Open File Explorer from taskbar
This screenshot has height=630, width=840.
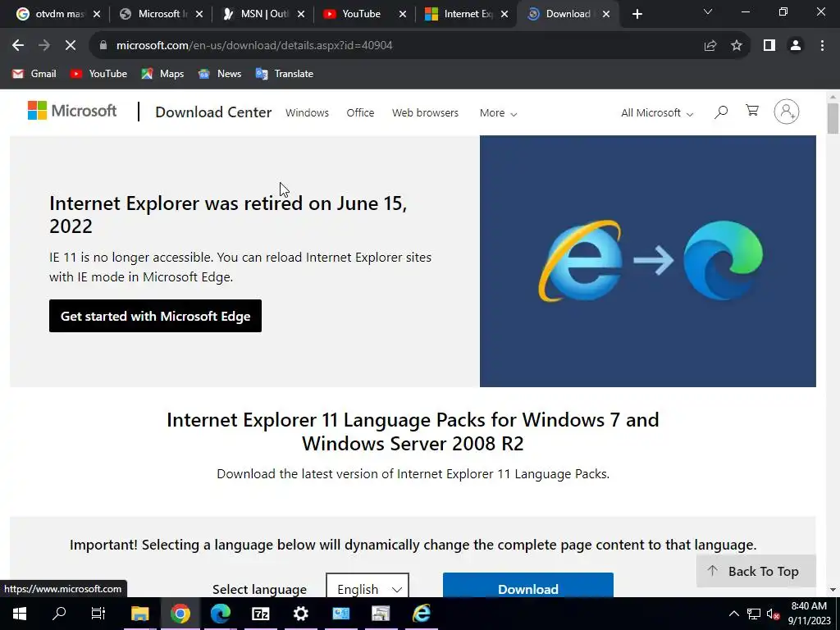coord(139,614)
